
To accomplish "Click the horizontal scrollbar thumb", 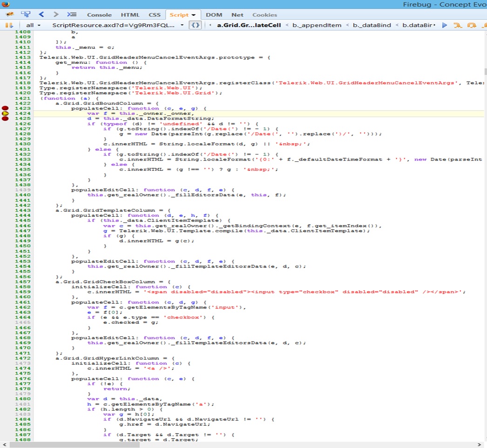I will [74, 445].
